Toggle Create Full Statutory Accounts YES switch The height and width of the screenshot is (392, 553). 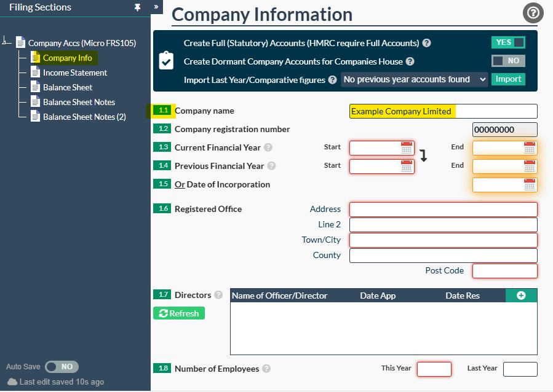click(508, 42)
